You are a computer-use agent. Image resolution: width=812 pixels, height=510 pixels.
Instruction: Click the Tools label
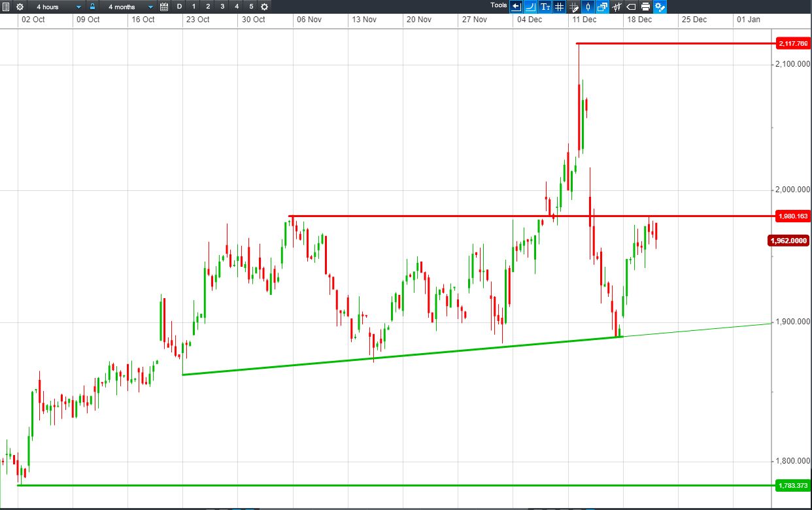click(499, 5)
